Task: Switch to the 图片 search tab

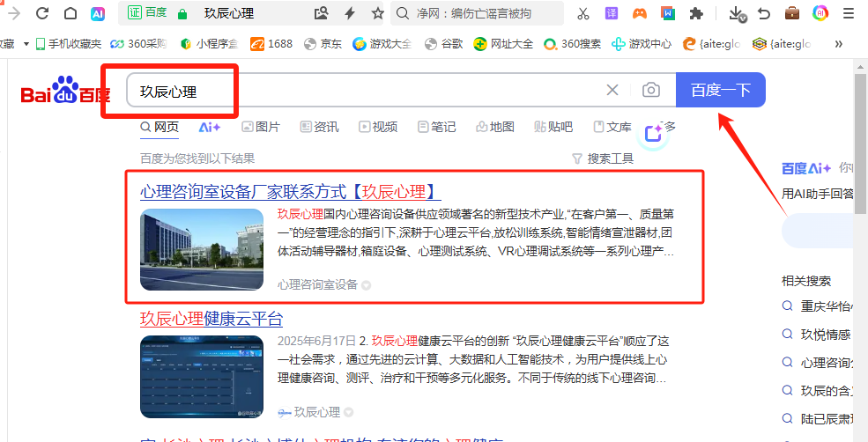Action: tap(261, 127)
